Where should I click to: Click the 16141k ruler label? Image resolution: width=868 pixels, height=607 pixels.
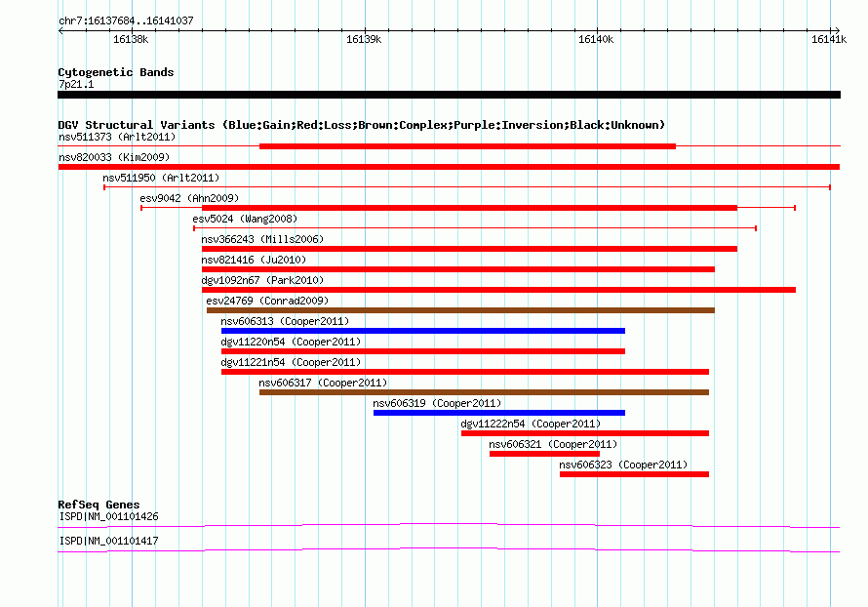point(829,39)
